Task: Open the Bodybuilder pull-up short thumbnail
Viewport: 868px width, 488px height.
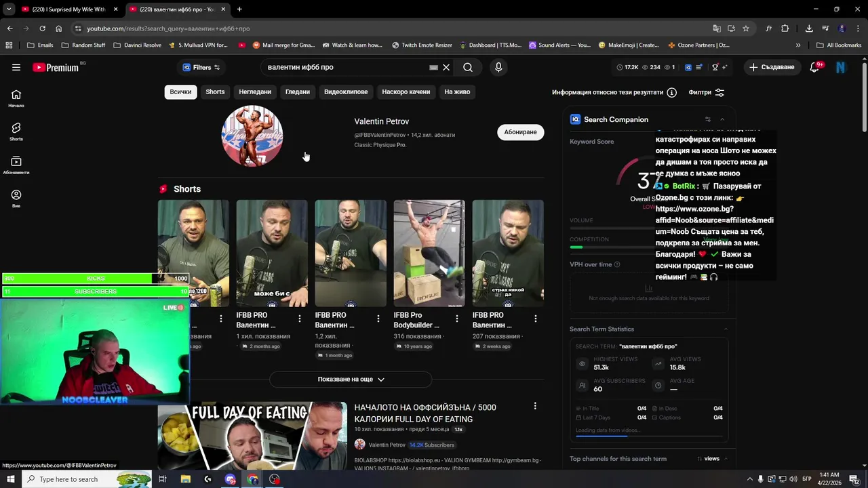Action: (x=429, y=253)
